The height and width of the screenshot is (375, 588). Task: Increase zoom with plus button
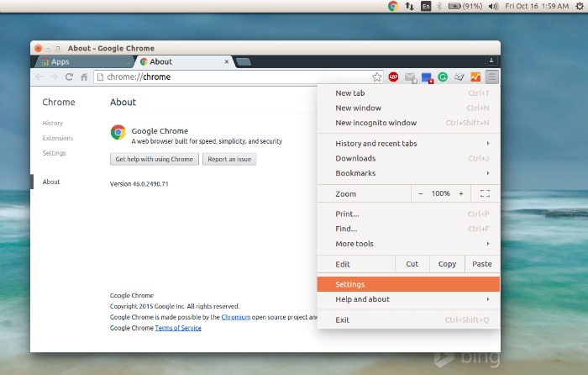tap(461, 193)
